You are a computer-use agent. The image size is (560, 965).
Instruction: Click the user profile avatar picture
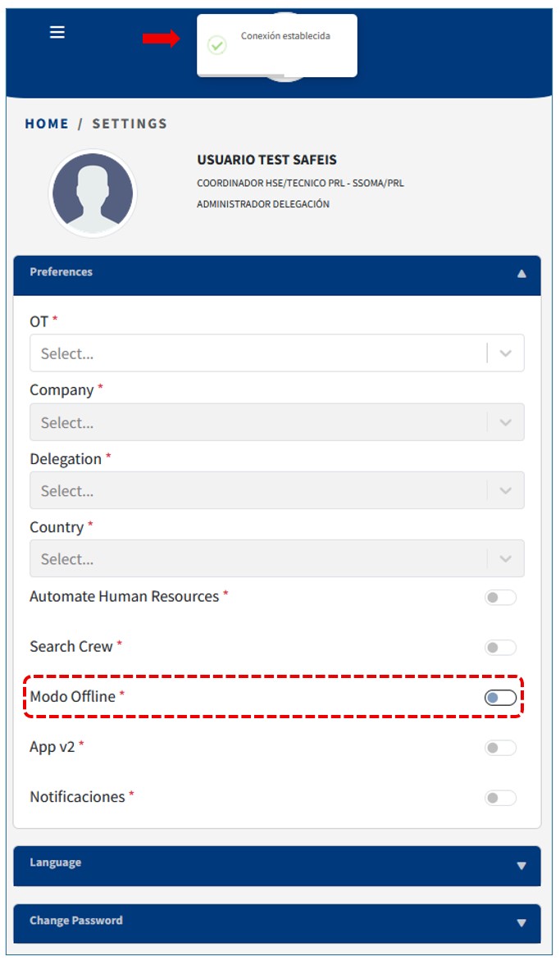[x=93, y=193]
